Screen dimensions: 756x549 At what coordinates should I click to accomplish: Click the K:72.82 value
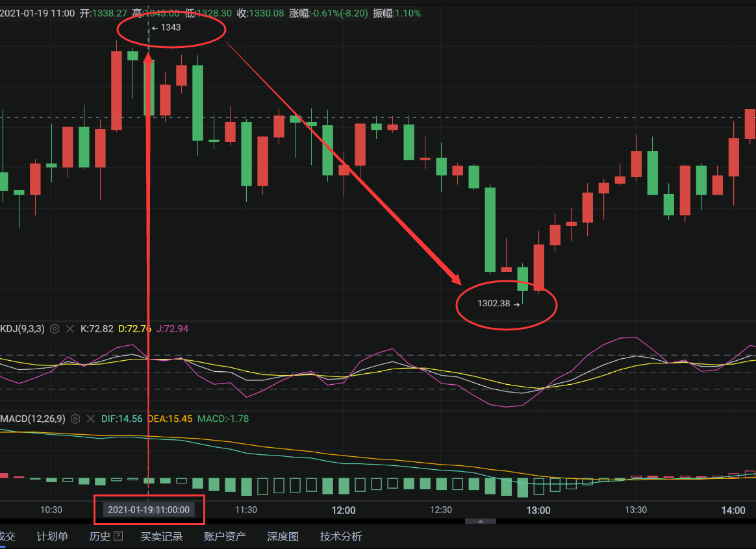click(x=97, y=329)
